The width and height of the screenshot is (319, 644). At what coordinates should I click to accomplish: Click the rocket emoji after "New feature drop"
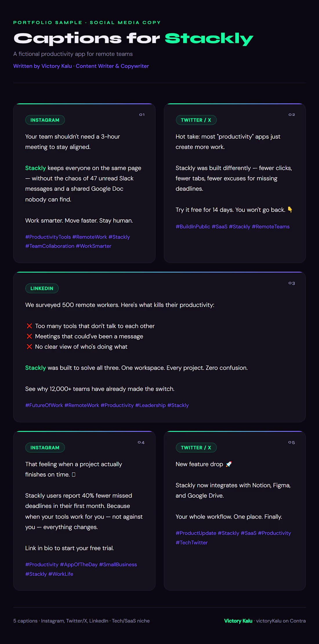[229, 464]
